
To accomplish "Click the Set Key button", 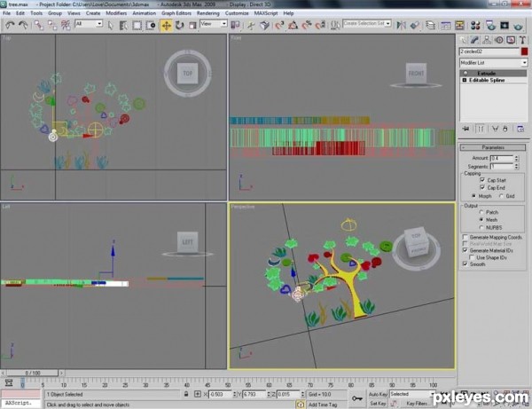I will [x=378, y=403].
